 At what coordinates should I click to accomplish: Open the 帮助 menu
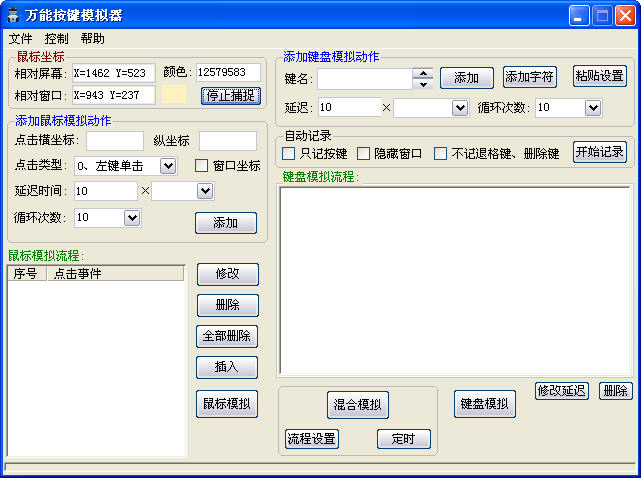click(x=92, y=38)
